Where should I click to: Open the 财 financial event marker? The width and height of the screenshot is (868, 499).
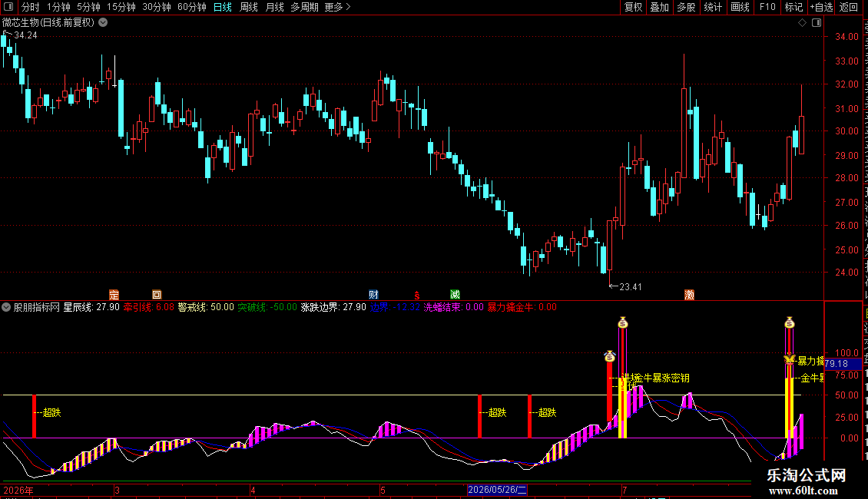[x=373, y=295]
